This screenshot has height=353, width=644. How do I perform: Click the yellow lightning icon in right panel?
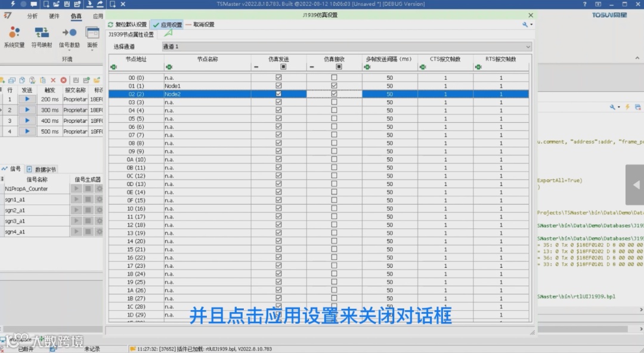click(x=627, y=107)
